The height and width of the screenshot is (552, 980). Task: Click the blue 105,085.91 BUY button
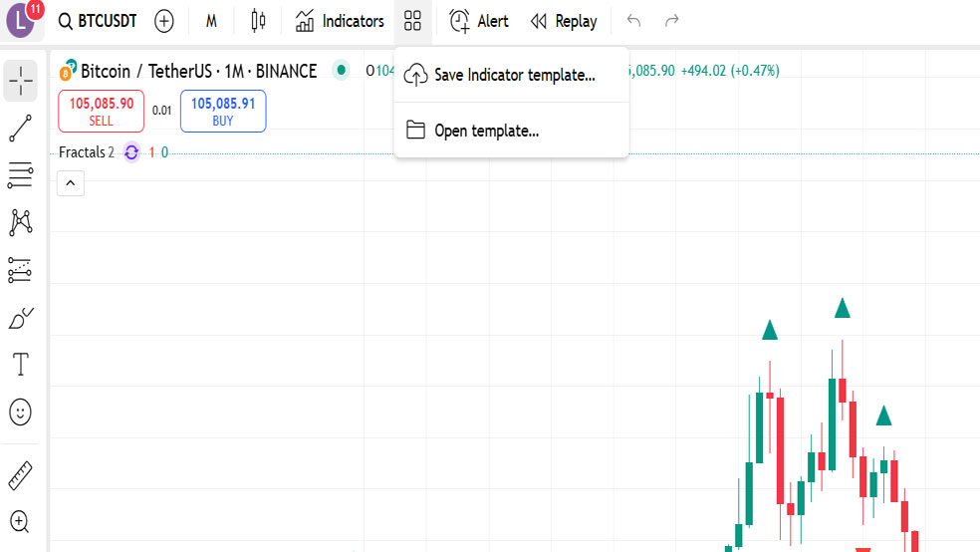223,112
